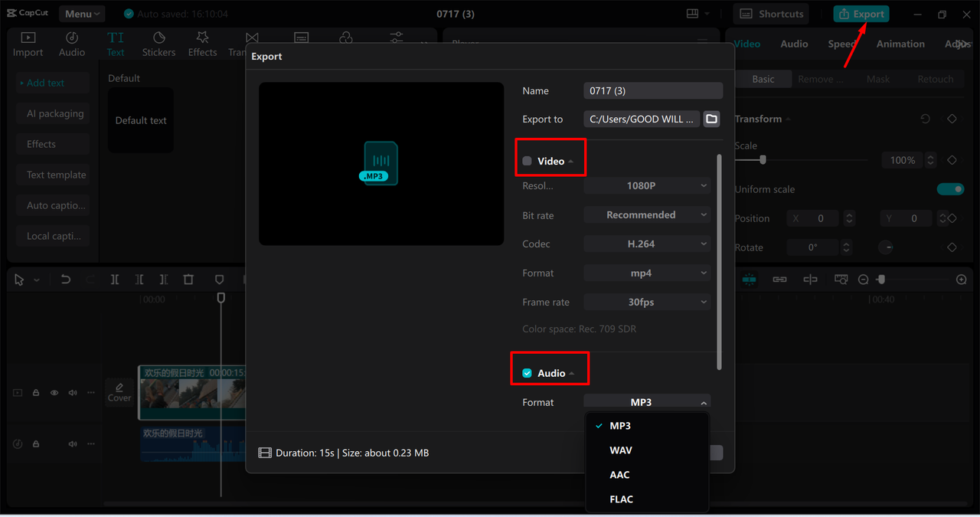980x517 pixels.
Task: Open the Bit rate Recommended dropdown
Action: 647,215
